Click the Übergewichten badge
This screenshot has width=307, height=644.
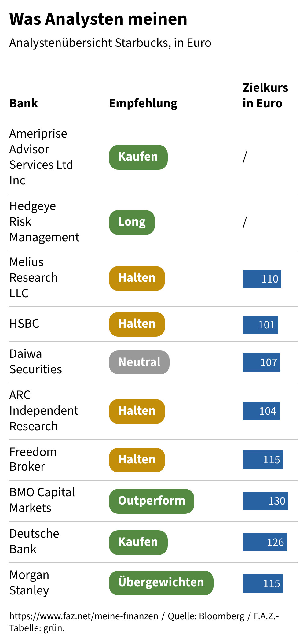[161, 583]
